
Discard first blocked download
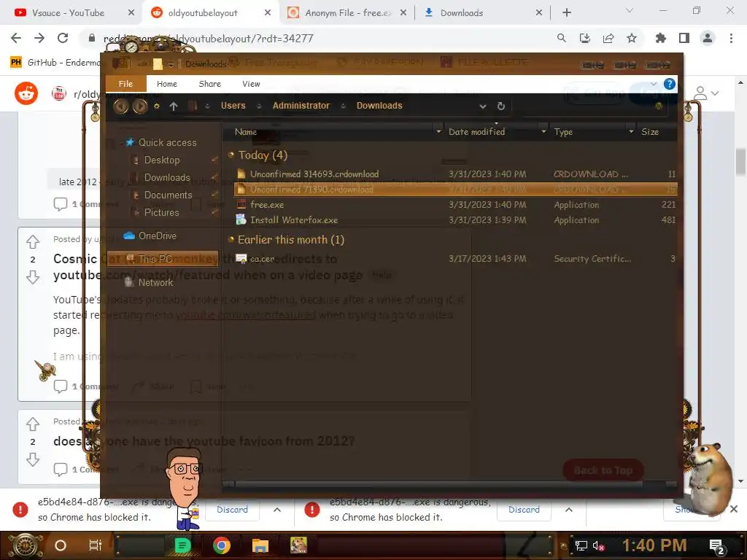[232, 510]
